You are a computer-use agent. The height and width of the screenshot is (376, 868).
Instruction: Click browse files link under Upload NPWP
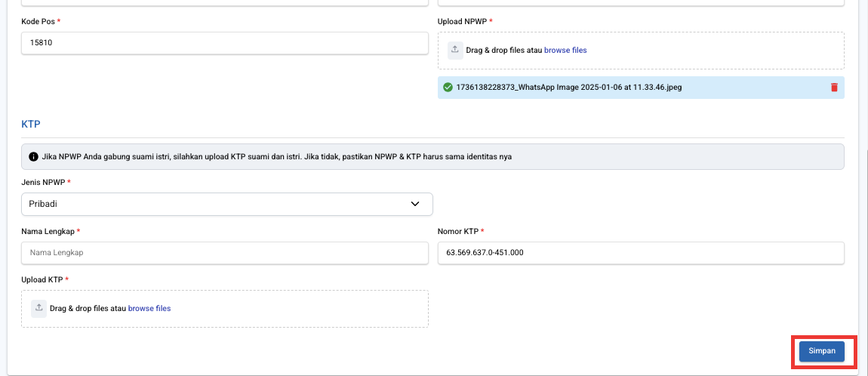565,51
